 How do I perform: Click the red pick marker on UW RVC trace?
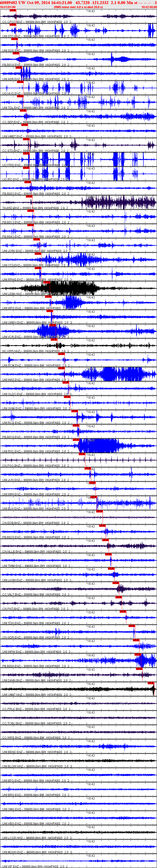point(76,440)
